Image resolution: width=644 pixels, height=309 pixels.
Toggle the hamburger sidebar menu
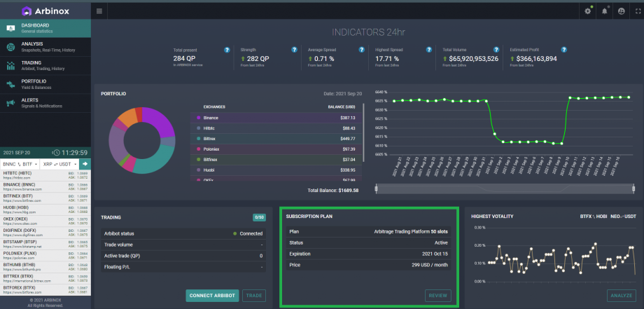(99, 11)
